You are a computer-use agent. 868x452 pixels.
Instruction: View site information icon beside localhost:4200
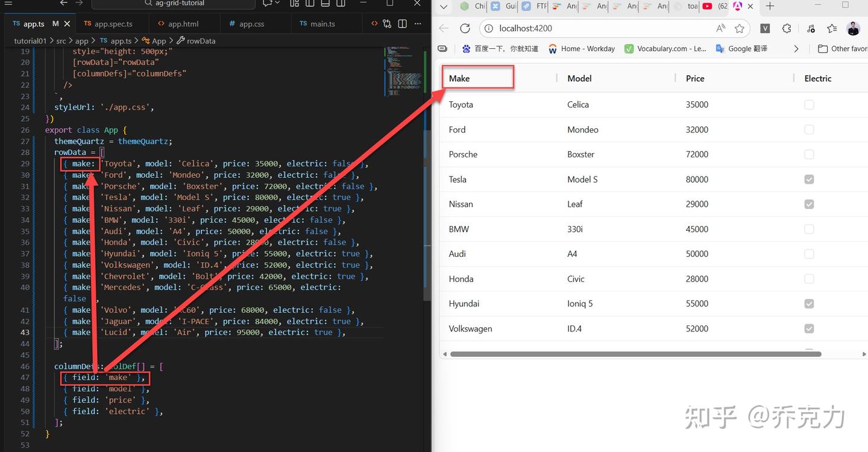point(489,28)
